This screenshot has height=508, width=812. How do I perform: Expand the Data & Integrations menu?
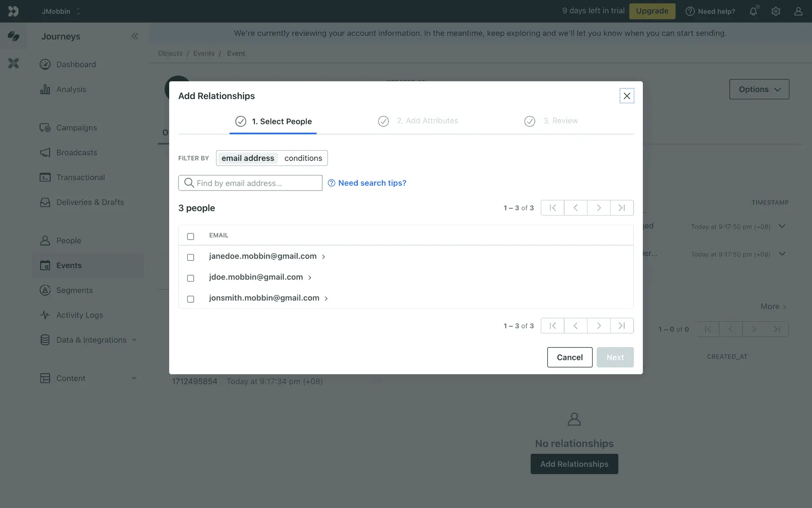click(x=91, y=340)
